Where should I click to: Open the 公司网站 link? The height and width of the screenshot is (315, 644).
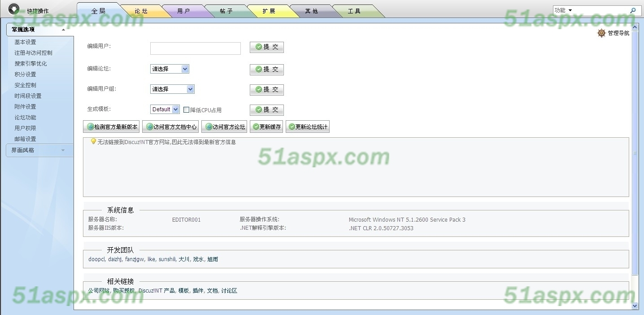[99, 291]
